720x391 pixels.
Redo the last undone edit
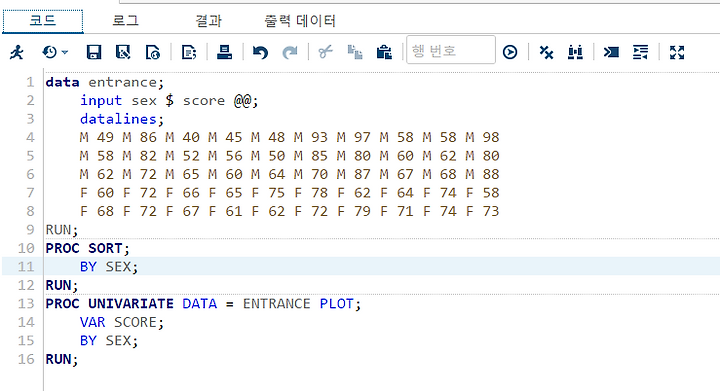(290, 52)
